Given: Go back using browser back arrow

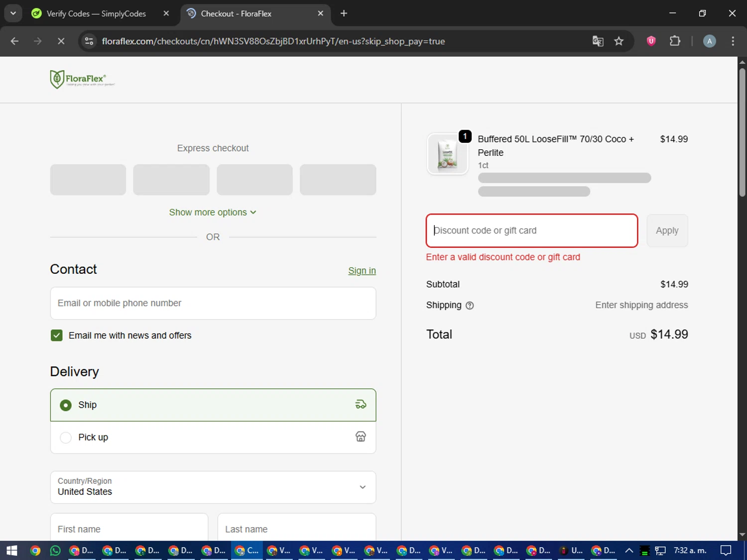Looking at the screenshot, I should coord(14,41).
